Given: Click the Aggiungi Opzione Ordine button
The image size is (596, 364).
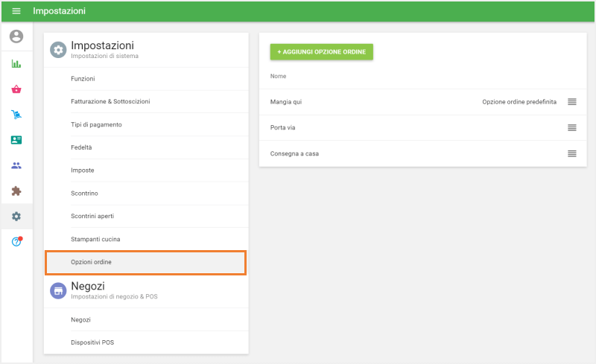Looking at the screenshot, I should pyautogui.click(x=321, y=52).
